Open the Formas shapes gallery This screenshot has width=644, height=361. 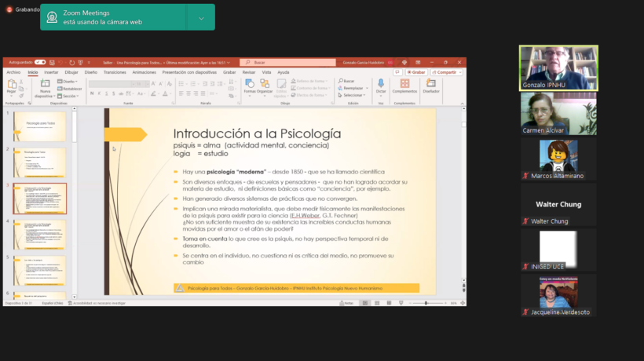tap(250, 84)
